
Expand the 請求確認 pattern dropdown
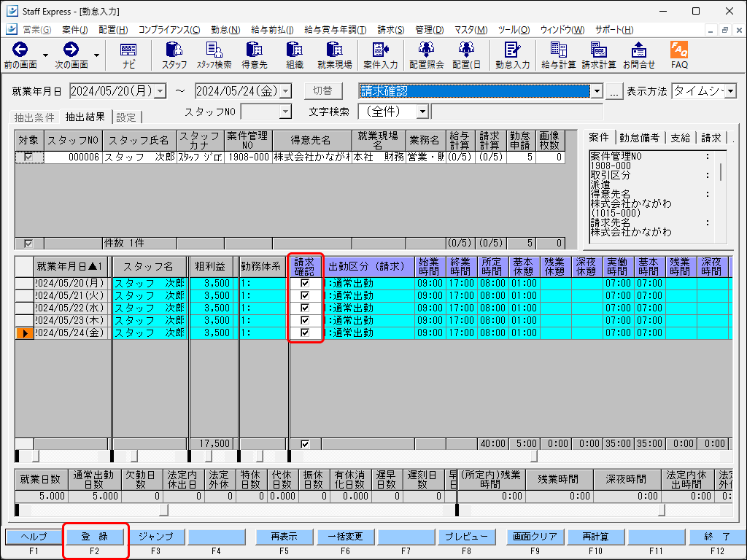[597, 91]
